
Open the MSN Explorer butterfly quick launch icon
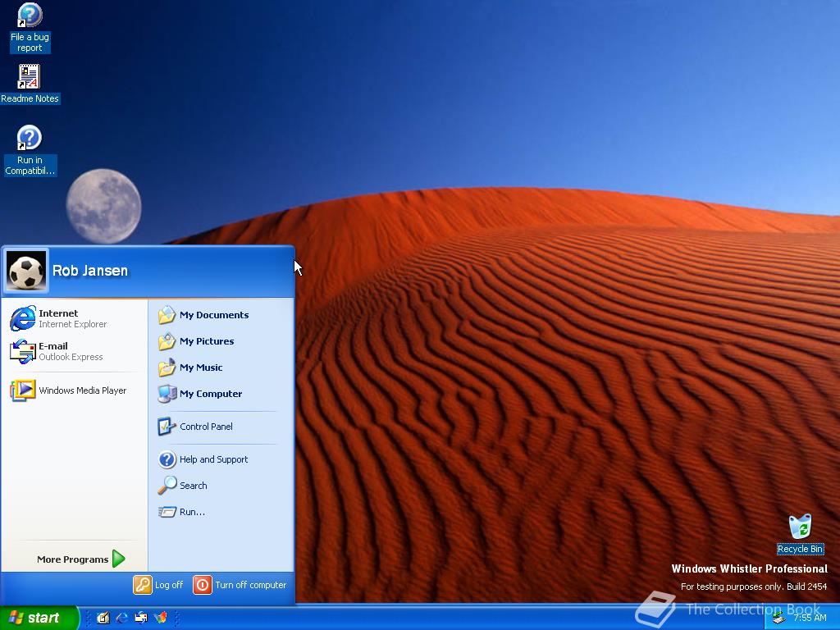pyautogui.click(x=160, y=618)
